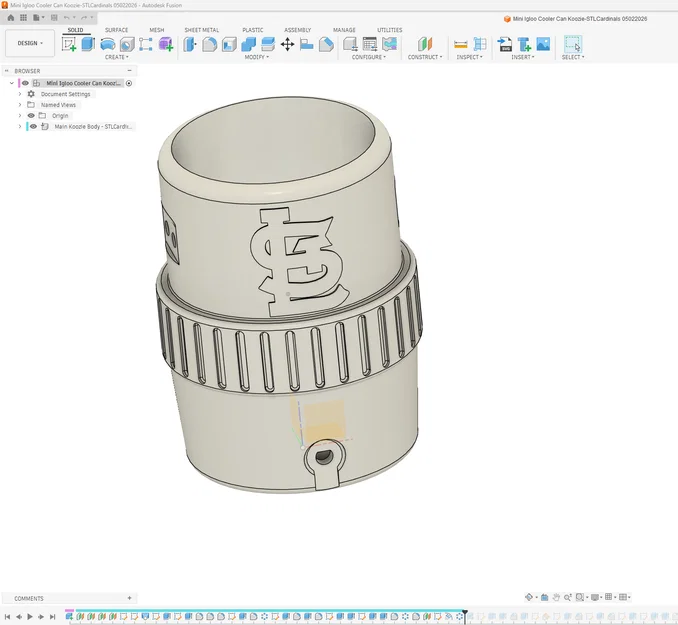Switch to the UTILITIES tab

click(390, 30)
